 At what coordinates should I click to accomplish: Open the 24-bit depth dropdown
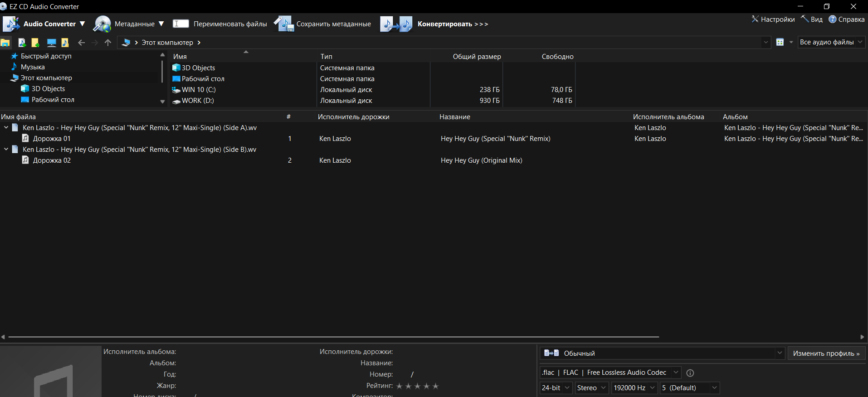[x=556, y=388]
